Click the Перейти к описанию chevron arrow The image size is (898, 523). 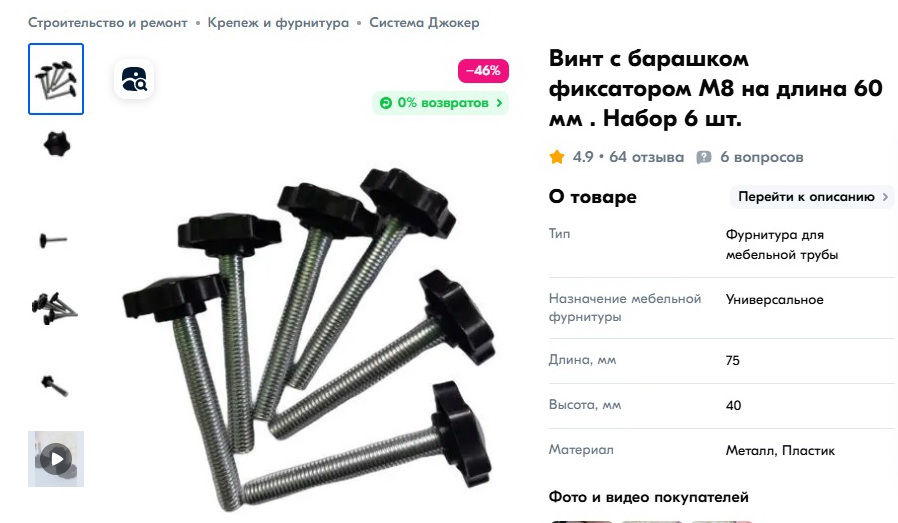coord(885,197)
